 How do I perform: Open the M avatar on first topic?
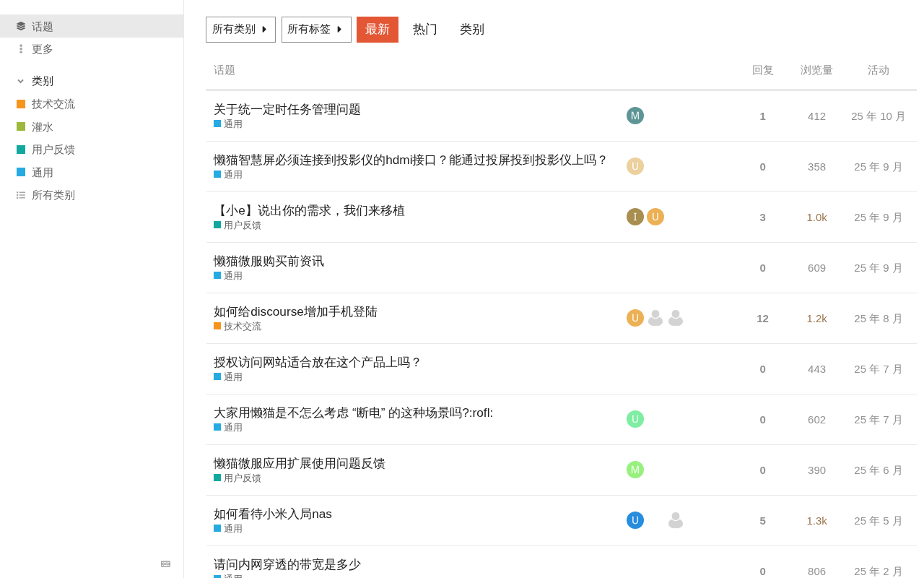(x=635, y=116)
